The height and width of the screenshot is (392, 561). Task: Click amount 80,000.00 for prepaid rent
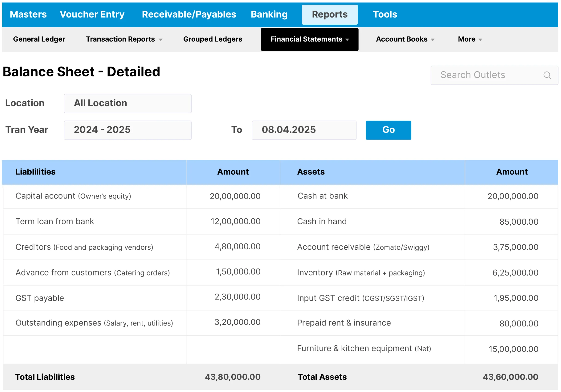point(519,324)
